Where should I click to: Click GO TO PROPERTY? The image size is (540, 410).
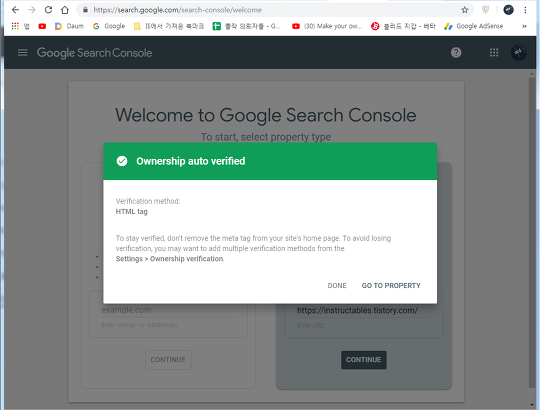coord(391,285)
